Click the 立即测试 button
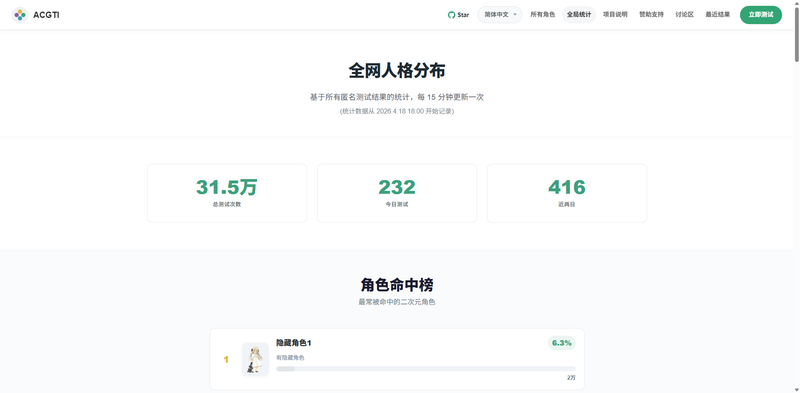 [761, 15]
